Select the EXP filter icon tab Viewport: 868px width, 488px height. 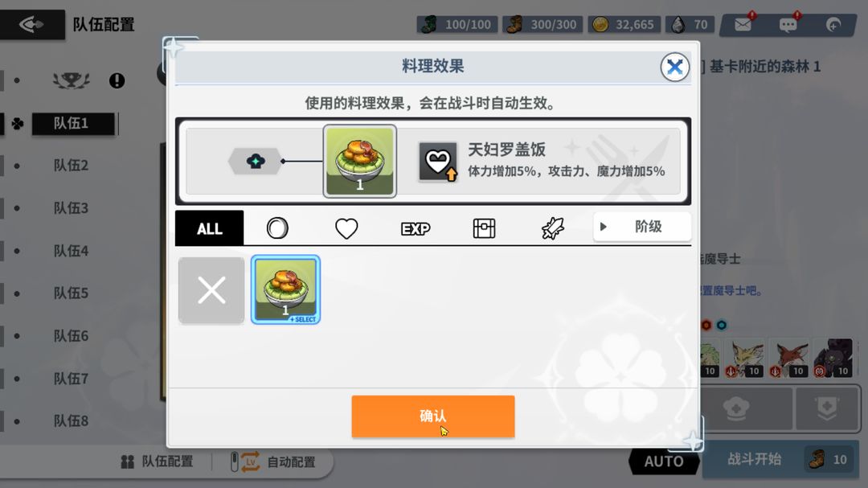coord(416,228)
